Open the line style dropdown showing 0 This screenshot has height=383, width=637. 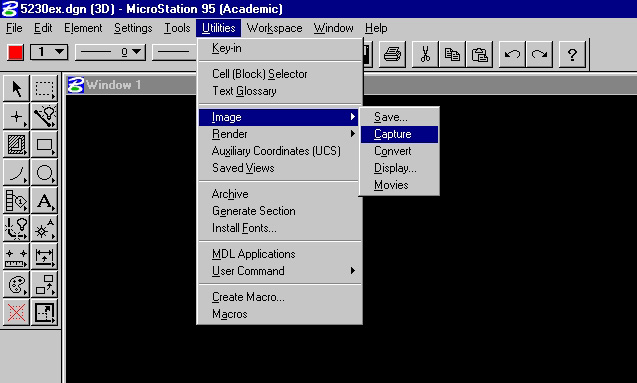[110, 52]
